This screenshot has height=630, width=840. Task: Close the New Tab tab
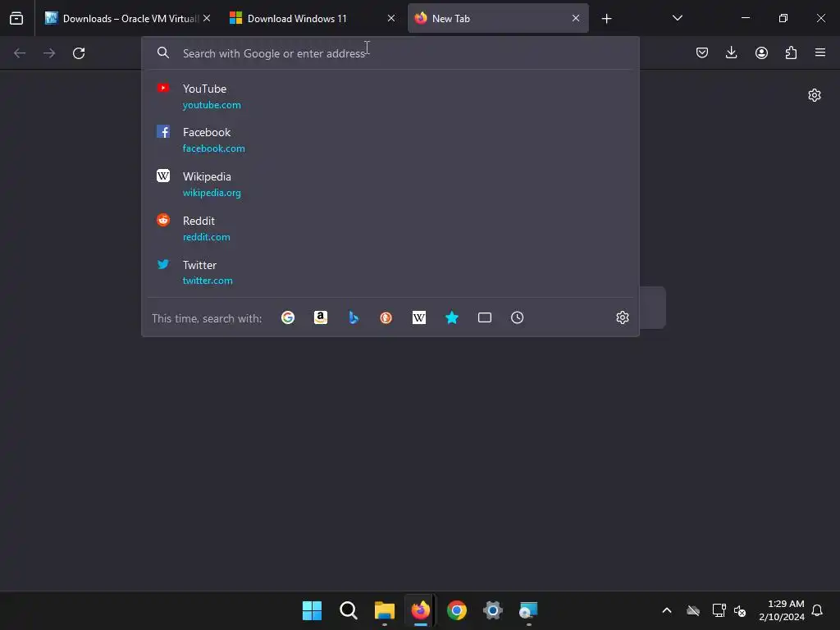coord(575,18)
